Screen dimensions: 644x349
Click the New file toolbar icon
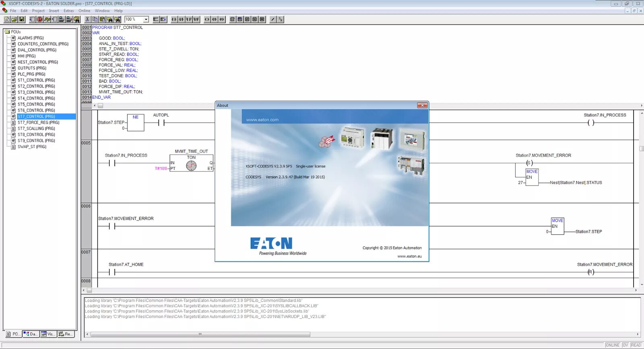coord(7,19)
